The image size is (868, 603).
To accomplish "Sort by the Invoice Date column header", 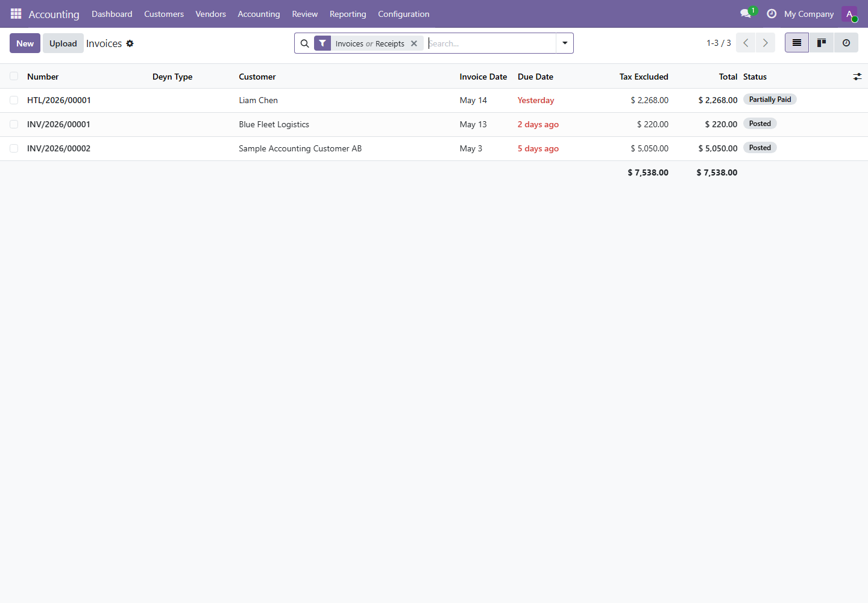I will pos(483,77).
